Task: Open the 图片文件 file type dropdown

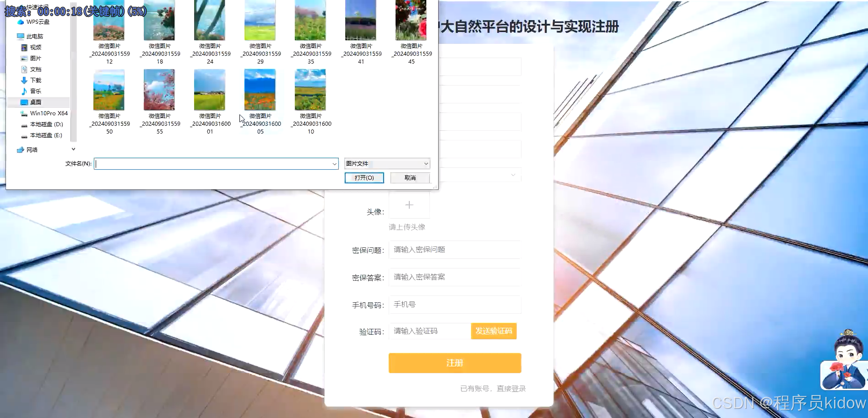Action: [386, 163]
